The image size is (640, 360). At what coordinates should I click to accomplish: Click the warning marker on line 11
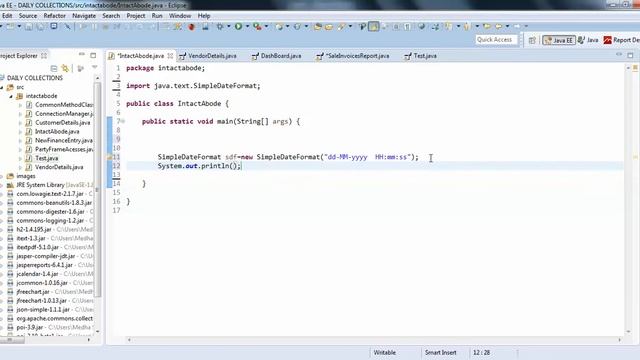(x=109, y=157)
